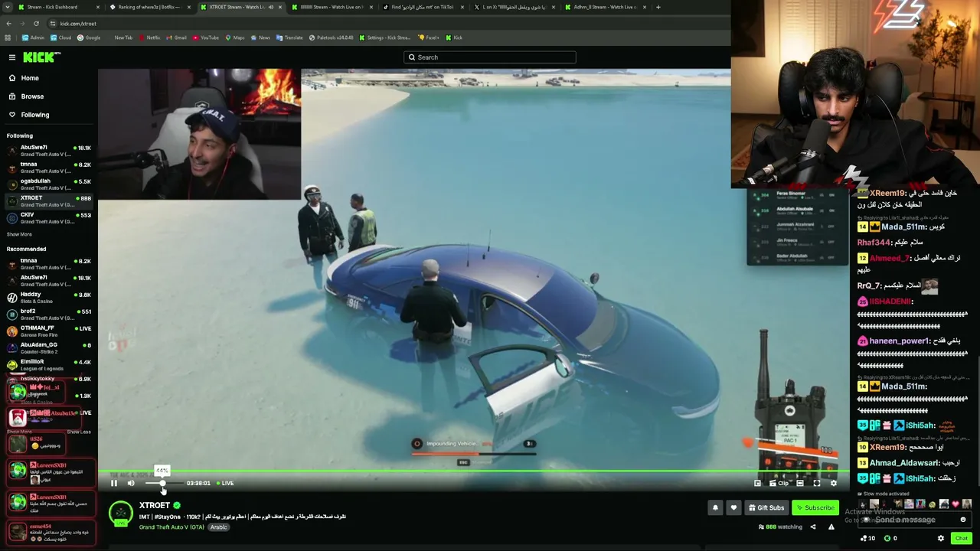980x551 pixels.
Task: Click the Gift Subs button
Action: click(x=766, y=507)
